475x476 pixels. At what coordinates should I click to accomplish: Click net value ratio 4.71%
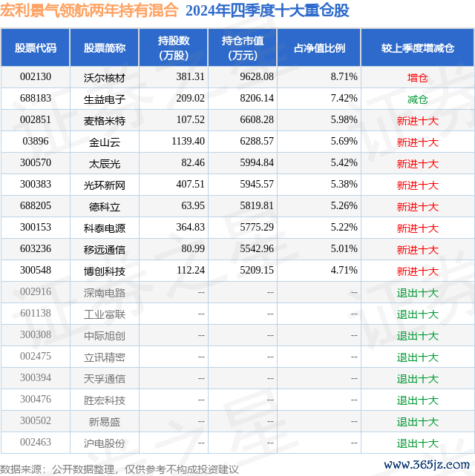344,271
